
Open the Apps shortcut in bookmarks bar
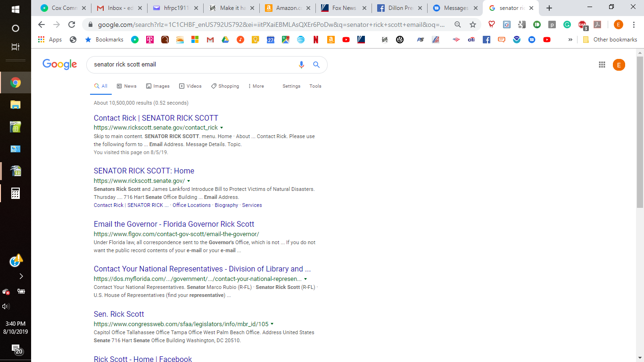point(50,40)
